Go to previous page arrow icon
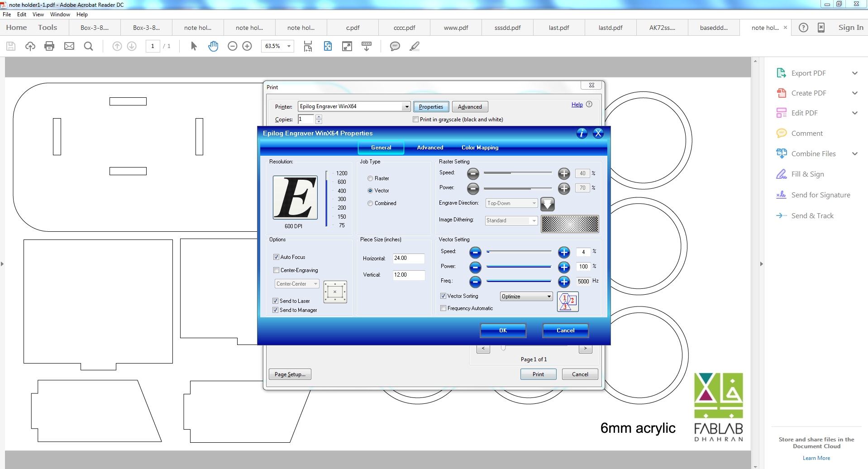Viewport: 868px width, 469px height. (117, 46)
